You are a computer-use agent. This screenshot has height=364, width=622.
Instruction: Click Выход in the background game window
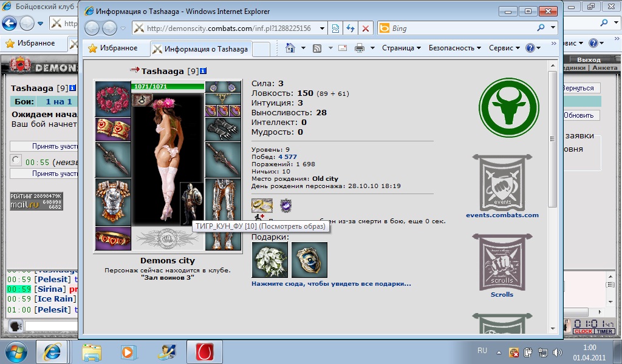589,60
